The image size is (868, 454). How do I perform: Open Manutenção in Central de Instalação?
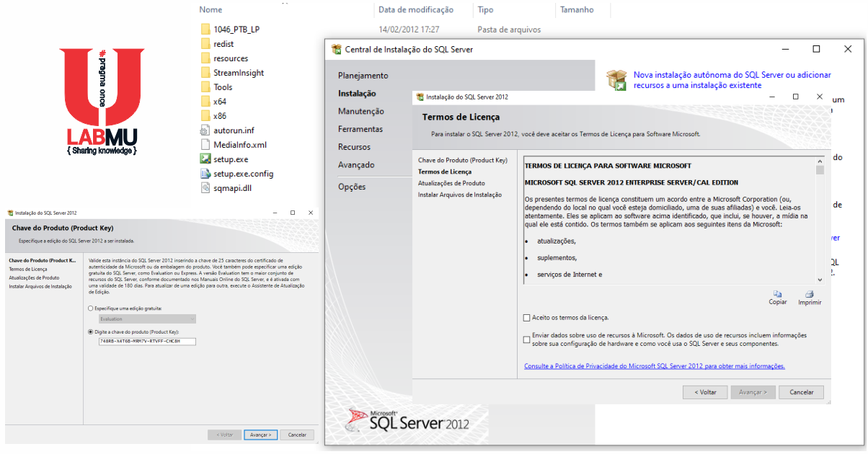[361, 112]
